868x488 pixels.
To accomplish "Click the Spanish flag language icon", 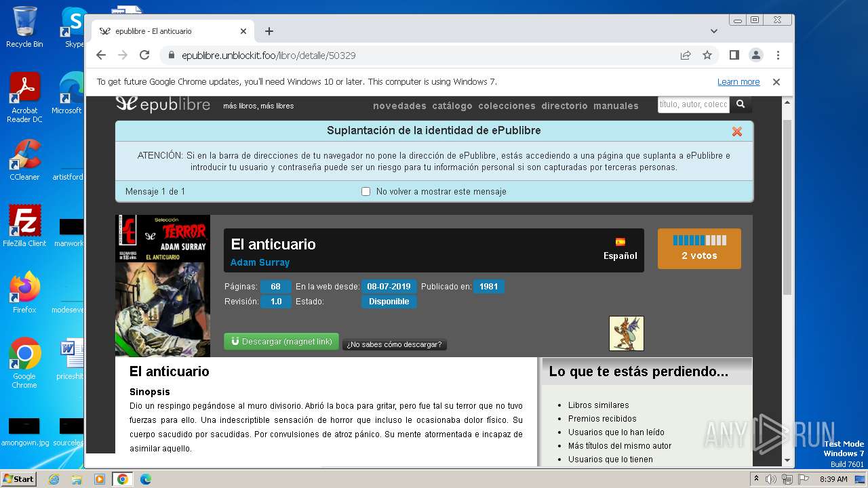I will [x=620, y=242].
